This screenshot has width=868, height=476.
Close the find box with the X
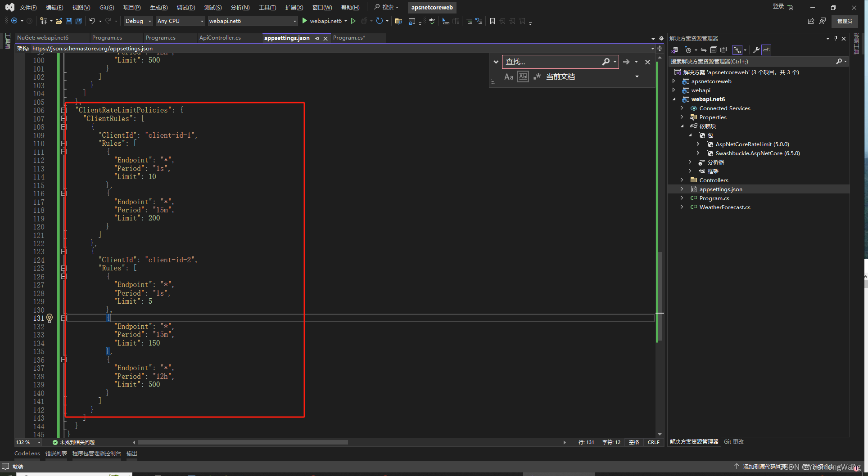coord(647,62)
